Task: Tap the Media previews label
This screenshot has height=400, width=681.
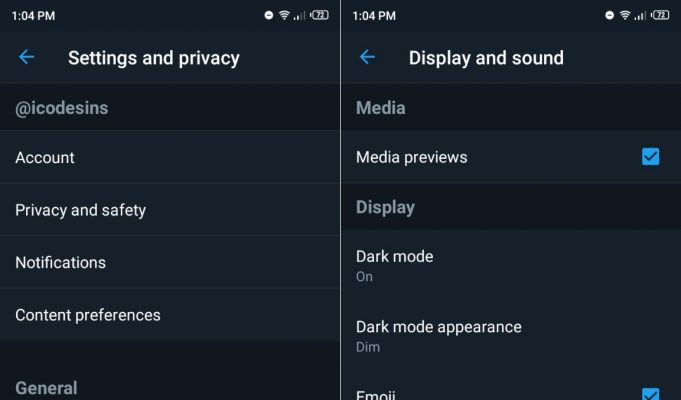Action: point(411,157)
